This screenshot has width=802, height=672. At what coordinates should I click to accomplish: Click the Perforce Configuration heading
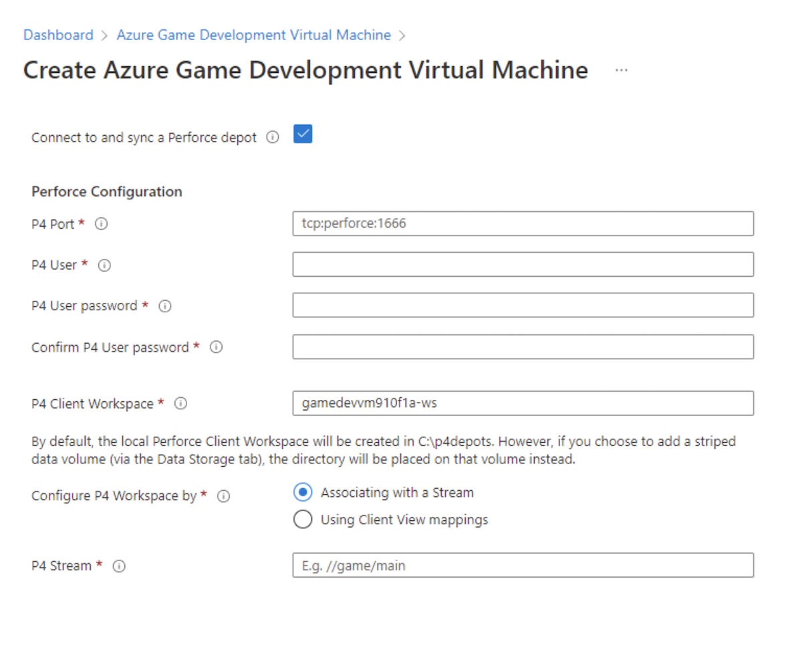click(x=107, y=191)
